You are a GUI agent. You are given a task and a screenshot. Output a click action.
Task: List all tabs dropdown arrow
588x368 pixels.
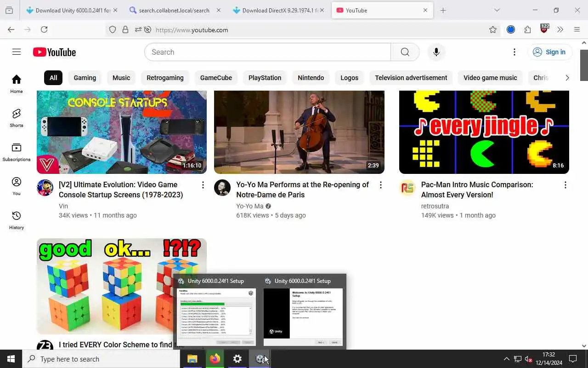[x=497, y=10]
